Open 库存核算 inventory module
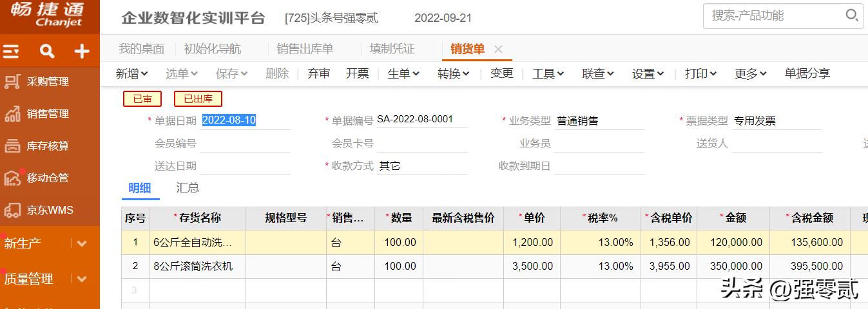 tap(48, 146)
